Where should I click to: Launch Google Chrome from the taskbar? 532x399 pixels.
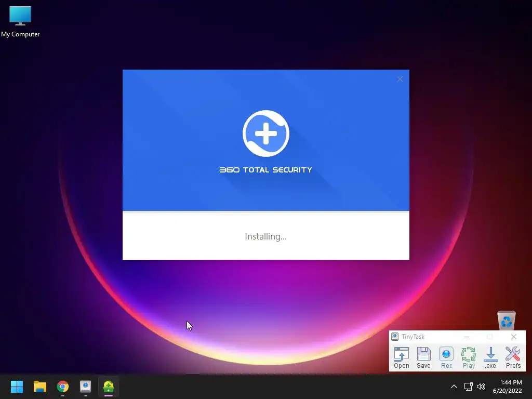(x=63, y=387)
